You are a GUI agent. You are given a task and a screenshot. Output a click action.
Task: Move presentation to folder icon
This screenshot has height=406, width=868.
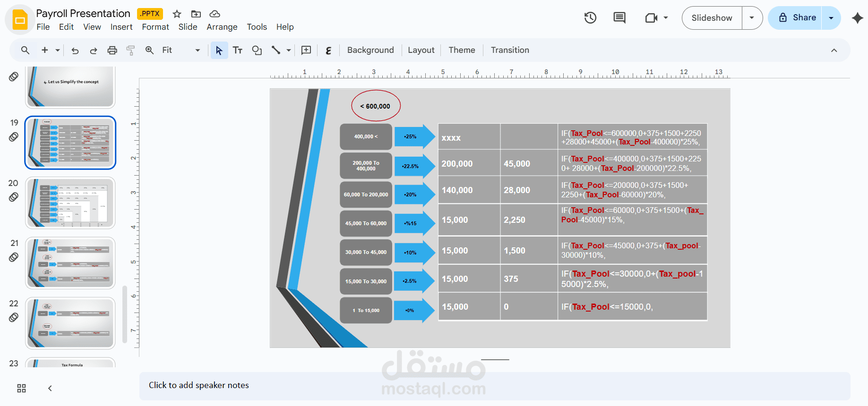(196, 14)
